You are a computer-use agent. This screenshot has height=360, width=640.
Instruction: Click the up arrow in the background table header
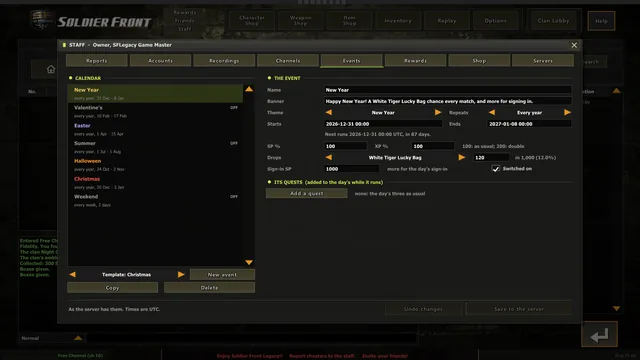(616, 91)
